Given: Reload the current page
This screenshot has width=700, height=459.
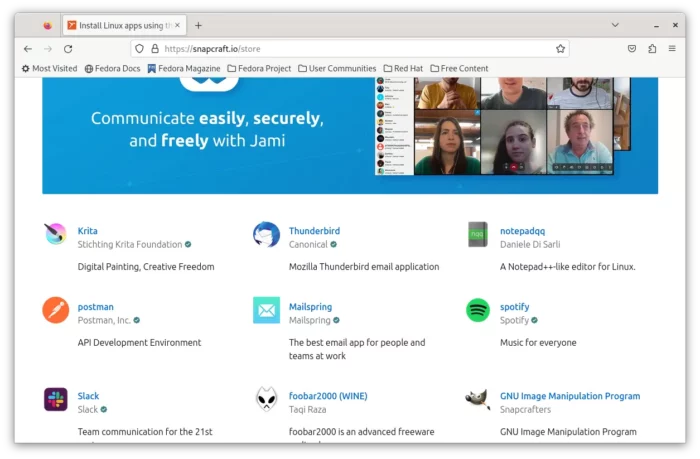Looking at the screenshot, I should 68,49.
